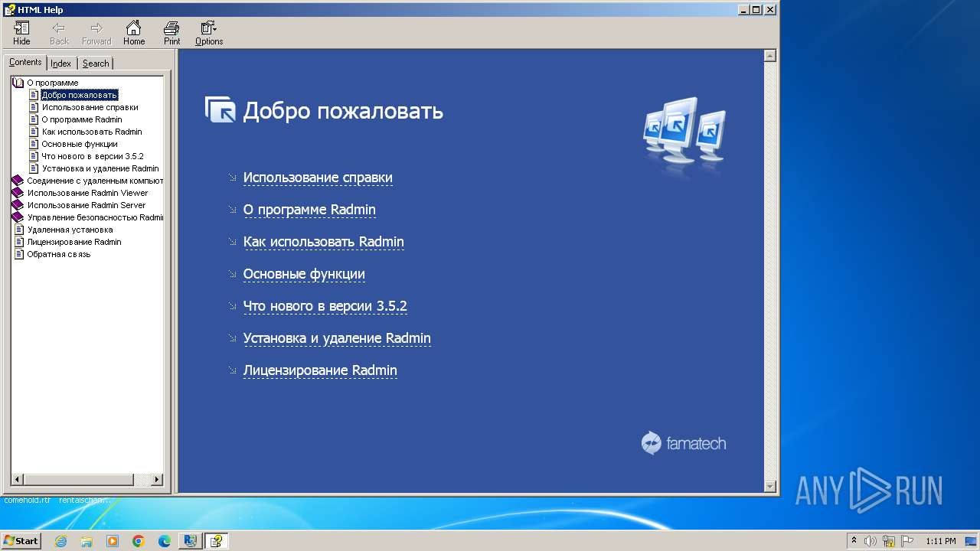Viewport: 980px width, 551px height.
Task: Collapse the О программе book node
Action: point(18,83)
